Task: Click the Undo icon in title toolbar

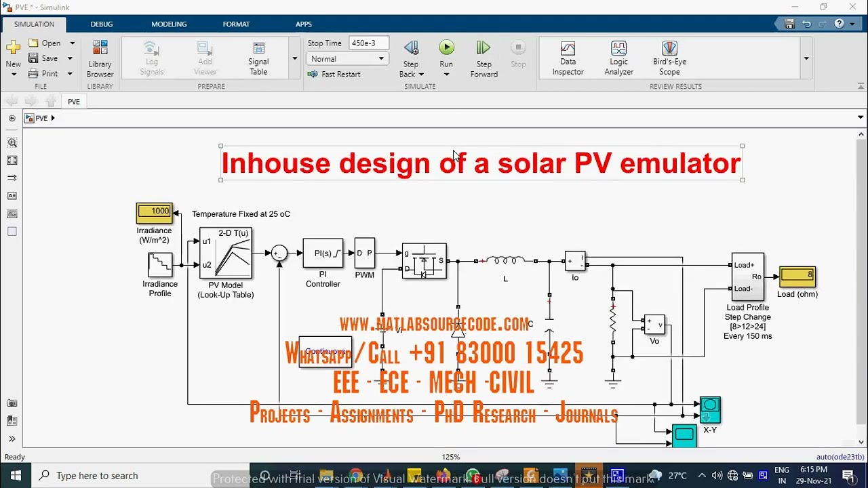Action: 806,24
